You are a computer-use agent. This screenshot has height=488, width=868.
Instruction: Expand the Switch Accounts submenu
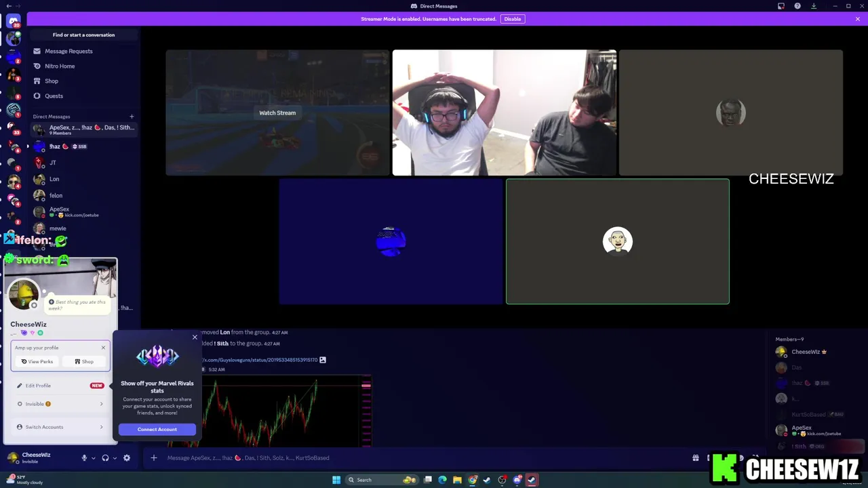pos(60,427)
